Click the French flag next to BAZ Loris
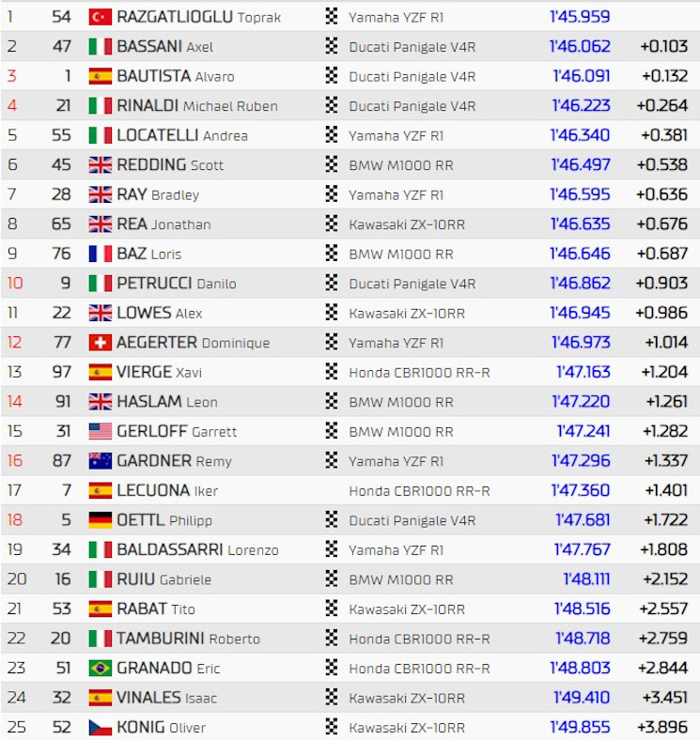 (101, 254)
